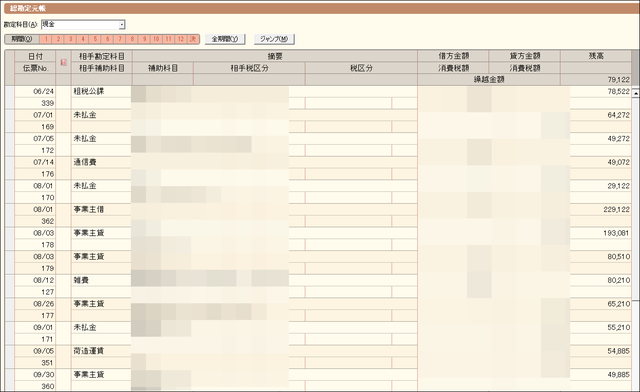Click the 相手税区分 column header
The width and height of the screenshot is (640, 392).
pos(249,68)
